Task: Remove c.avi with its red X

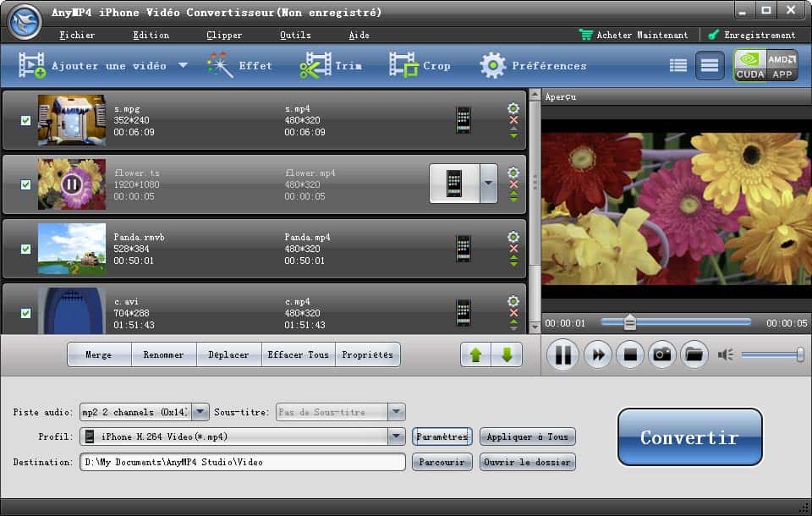Action: 513,313
